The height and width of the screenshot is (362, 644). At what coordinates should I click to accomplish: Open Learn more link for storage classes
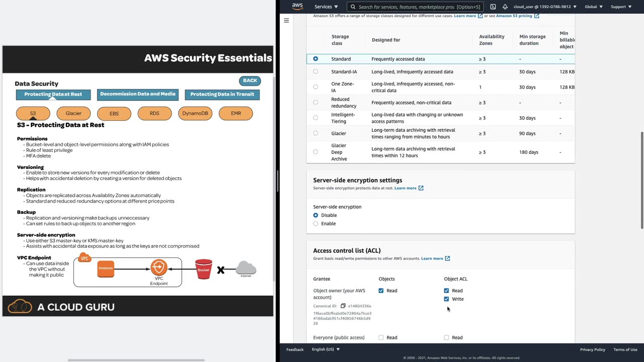(x=465, y=16)
